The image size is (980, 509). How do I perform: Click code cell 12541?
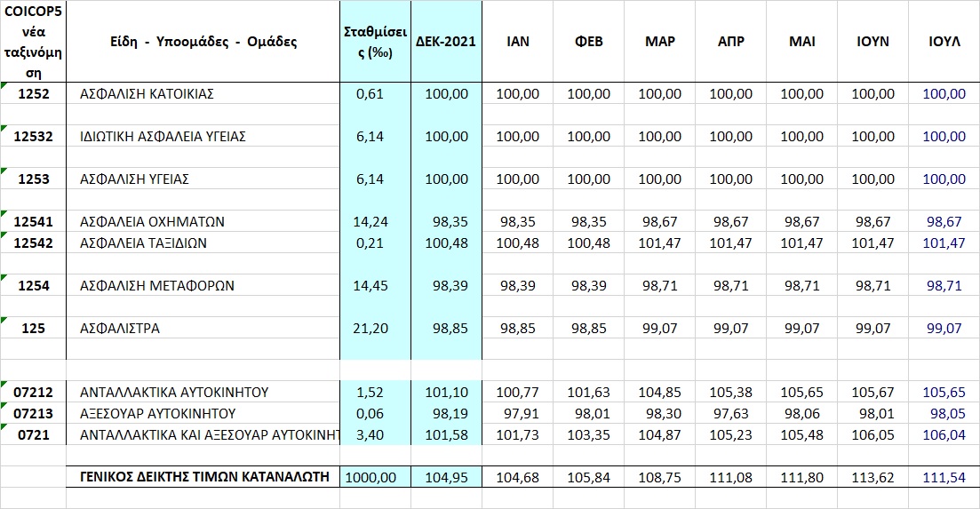(33, 221)
